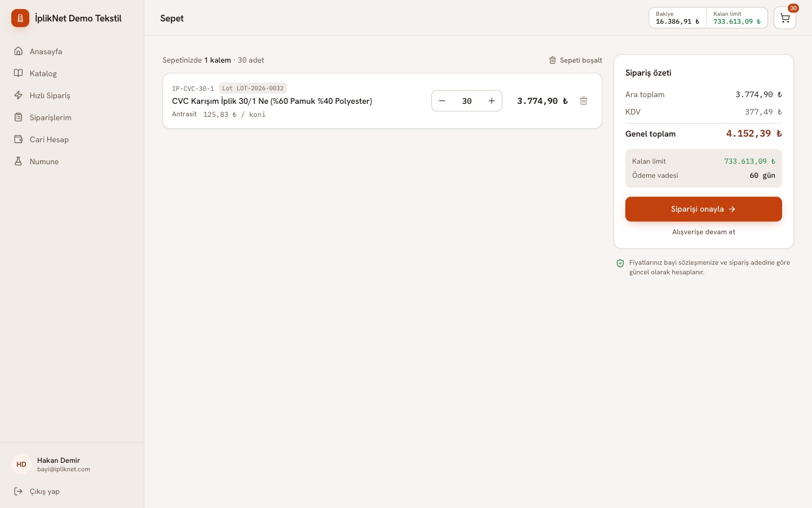
Task: Click the HD user avatar
Action: pos(21,465)
